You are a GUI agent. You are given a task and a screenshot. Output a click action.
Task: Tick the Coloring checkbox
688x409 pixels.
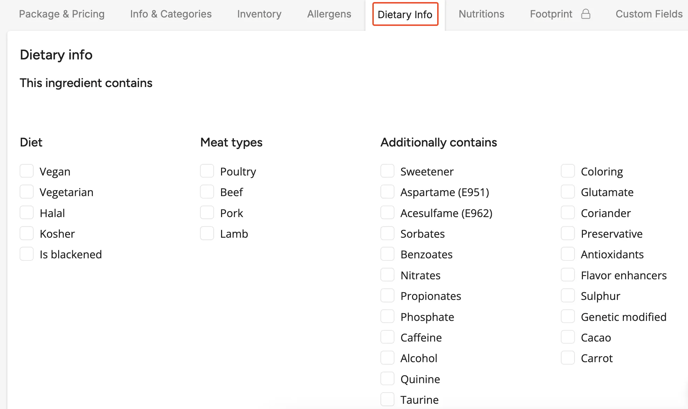(568, 171)
